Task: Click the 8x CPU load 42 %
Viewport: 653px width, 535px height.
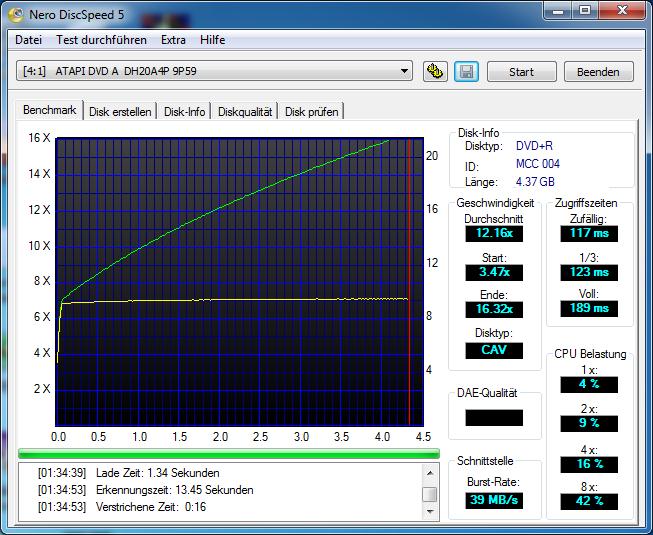Action: click(589, 501)
